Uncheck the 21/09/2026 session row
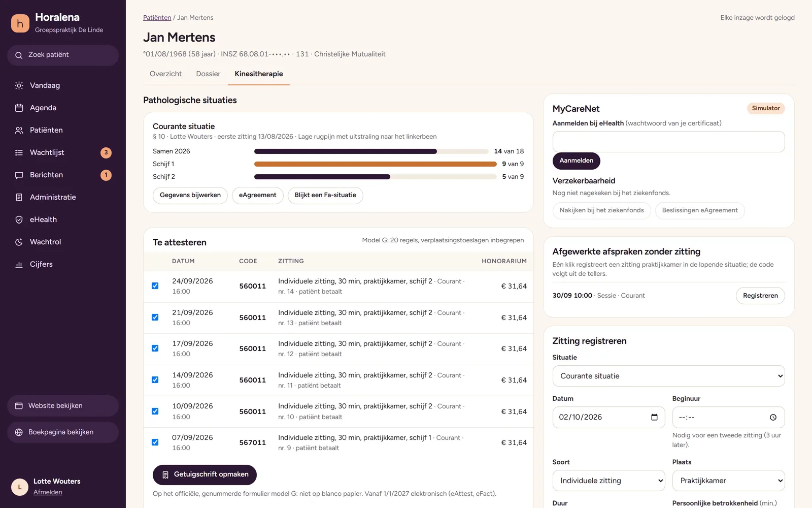This screenshot has height=508, width=812. (155, 317)
